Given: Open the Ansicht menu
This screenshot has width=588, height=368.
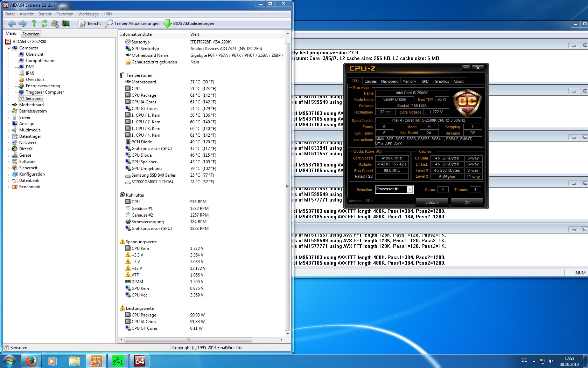Looking at the screenshot, I should point(27,14).
